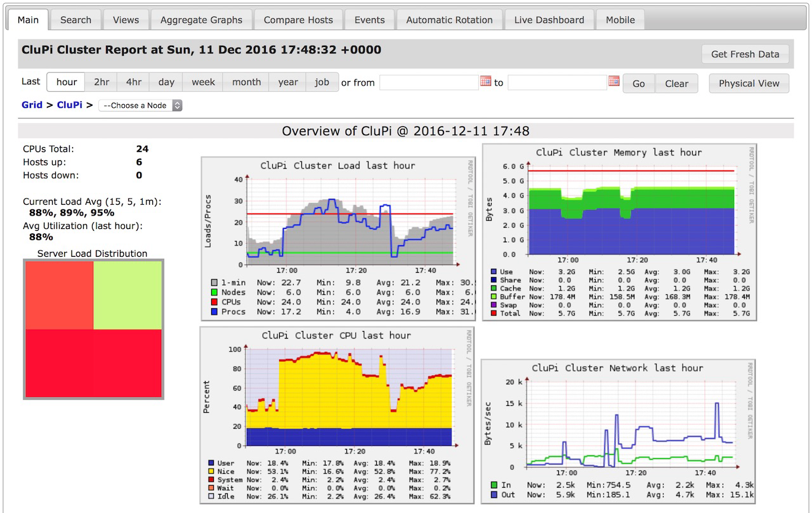
Task: Select the job time range
Action: click(322, 82)
